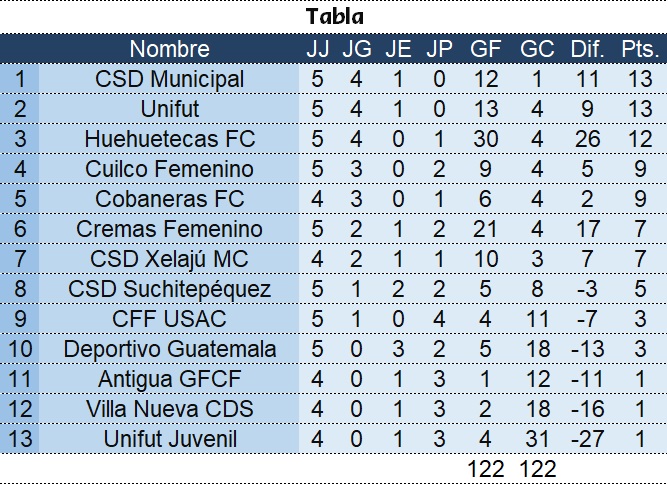Select the 'JG' column header

(357, 49)
